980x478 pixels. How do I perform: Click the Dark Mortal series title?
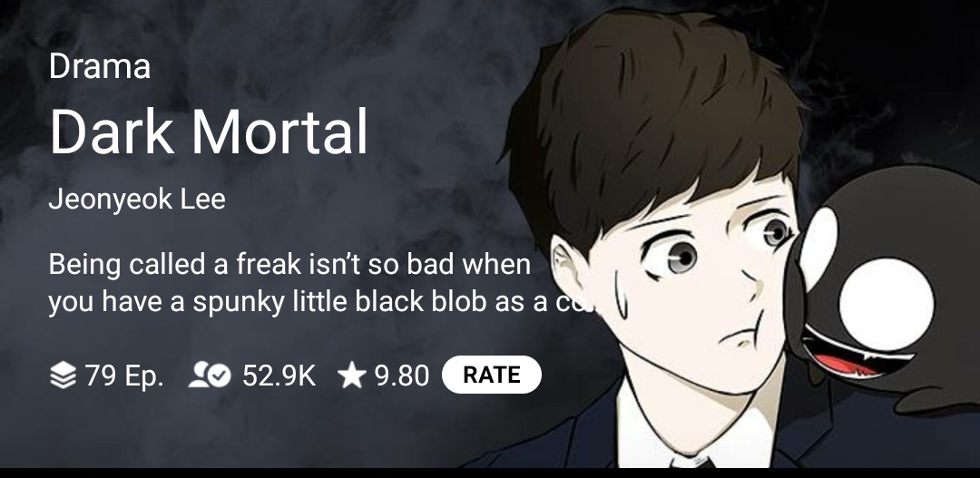click(x=209, y=132)
